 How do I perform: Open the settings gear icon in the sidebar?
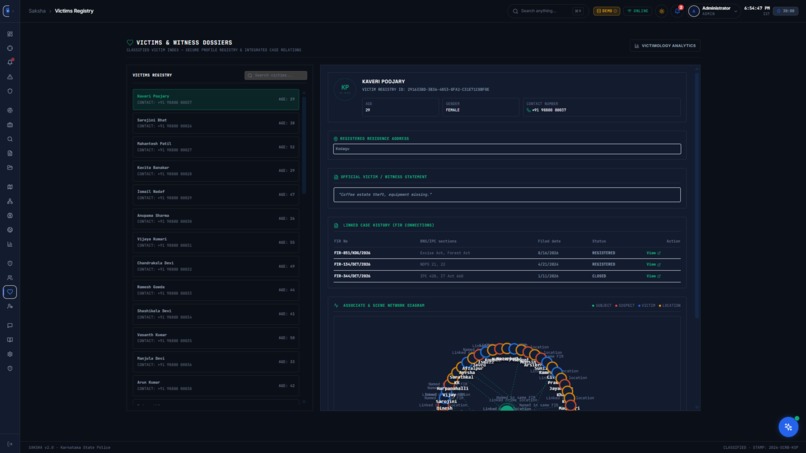pyautogui.click(x=10, y=354)
